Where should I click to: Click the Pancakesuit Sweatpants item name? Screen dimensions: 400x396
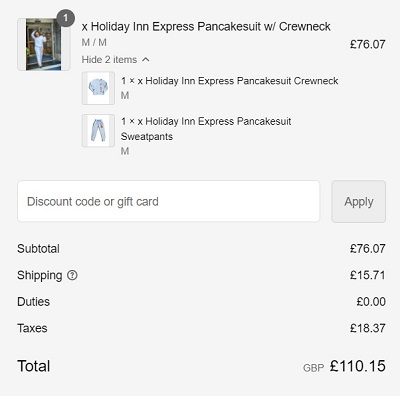206,129
